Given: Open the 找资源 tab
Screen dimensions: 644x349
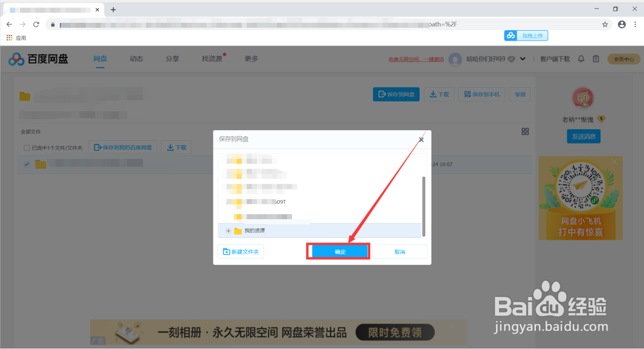Looking at the screenshot, I should coord(212,59).
